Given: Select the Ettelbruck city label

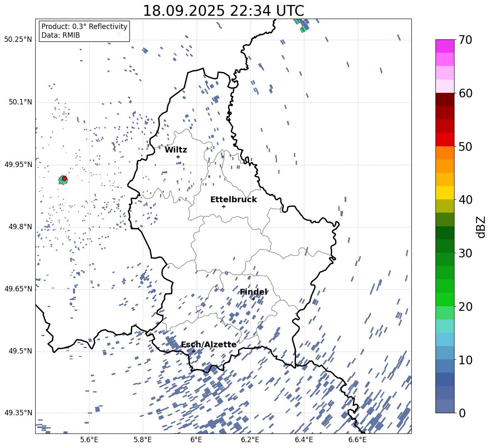Looking at the screenshot, I should pyautogui.click(x=233, y=200).
